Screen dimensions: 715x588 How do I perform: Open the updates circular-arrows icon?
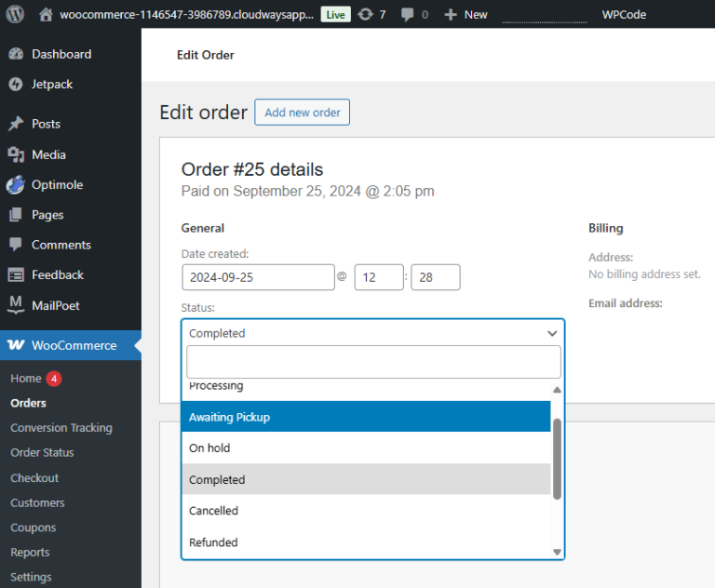pos(365,15)
